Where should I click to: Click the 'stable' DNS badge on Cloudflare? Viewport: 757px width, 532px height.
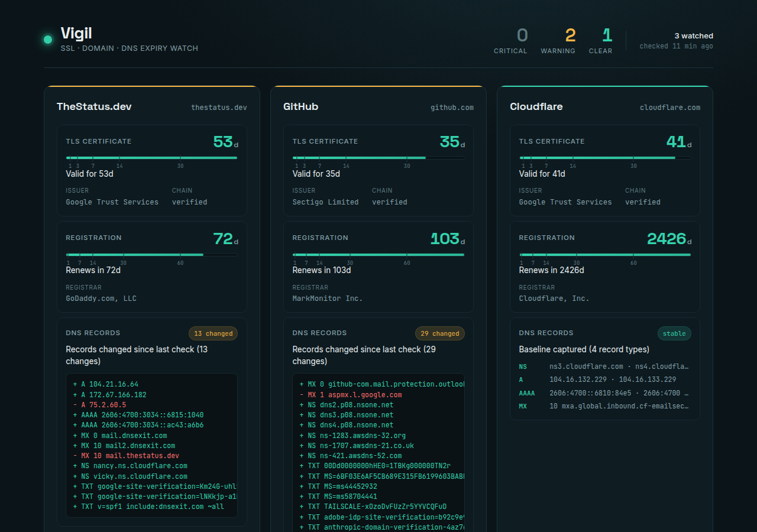(674, 333)
